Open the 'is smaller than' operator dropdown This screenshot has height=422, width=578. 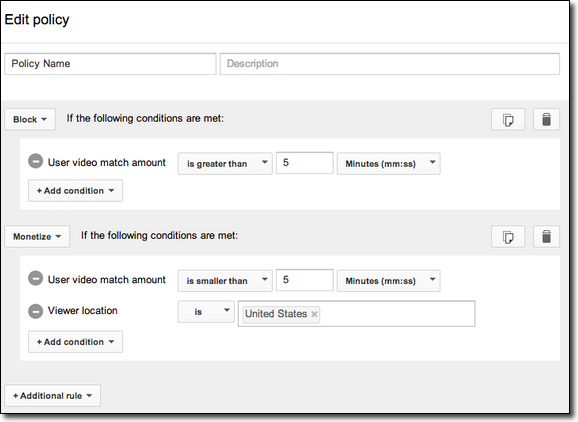tap(225, 281)
